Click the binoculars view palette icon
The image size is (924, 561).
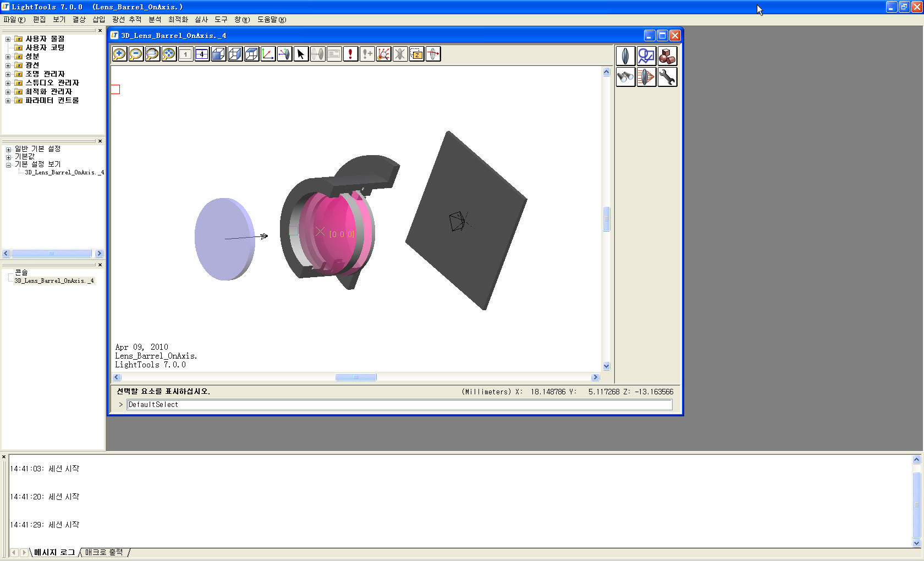pyautogui.click(x=625, y=77)
